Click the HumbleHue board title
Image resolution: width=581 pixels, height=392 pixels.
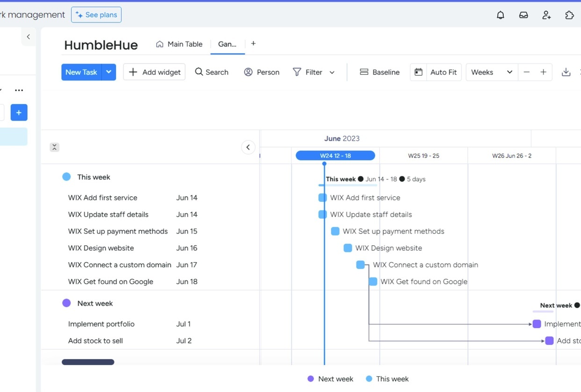(x=101, y=45)
